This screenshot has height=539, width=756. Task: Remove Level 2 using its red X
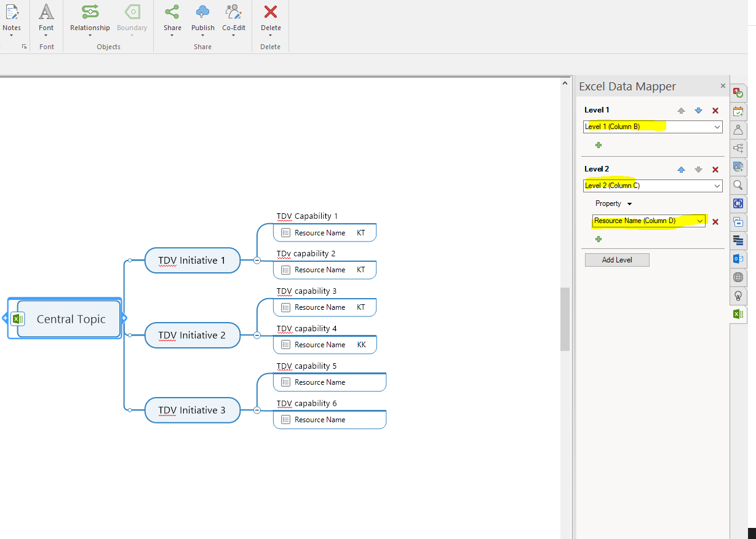715,170
